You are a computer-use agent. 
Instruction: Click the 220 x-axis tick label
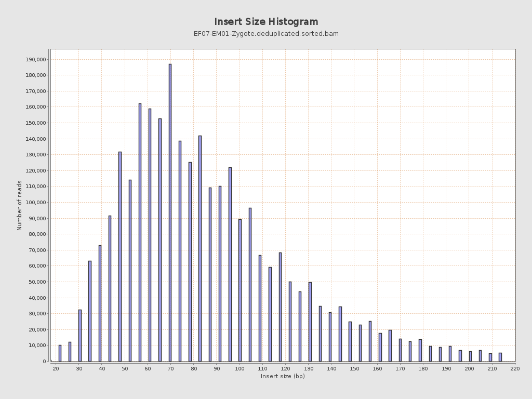point(515,369)
